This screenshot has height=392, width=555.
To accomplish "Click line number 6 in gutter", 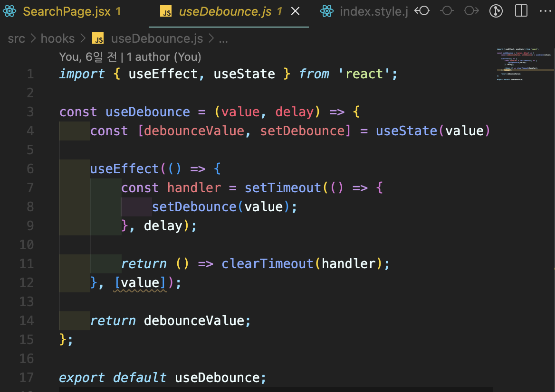I will (30, 168).
